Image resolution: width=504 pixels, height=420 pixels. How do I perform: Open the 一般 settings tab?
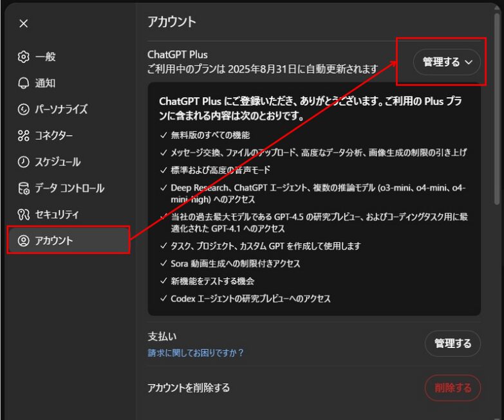(x=68, y=57)
